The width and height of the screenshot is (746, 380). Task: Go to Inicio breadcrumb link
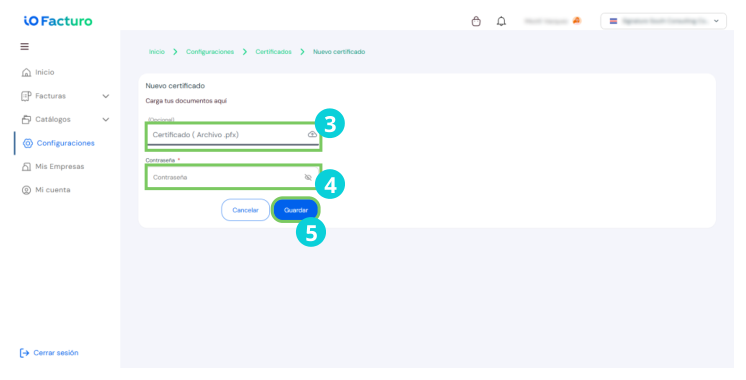pyautogui.click(x=157, y=51)
